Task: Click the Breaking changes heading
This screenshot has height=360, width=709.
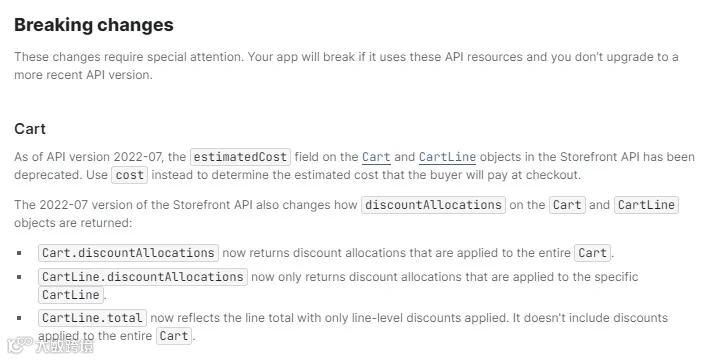Action: (x=94, y=25)
